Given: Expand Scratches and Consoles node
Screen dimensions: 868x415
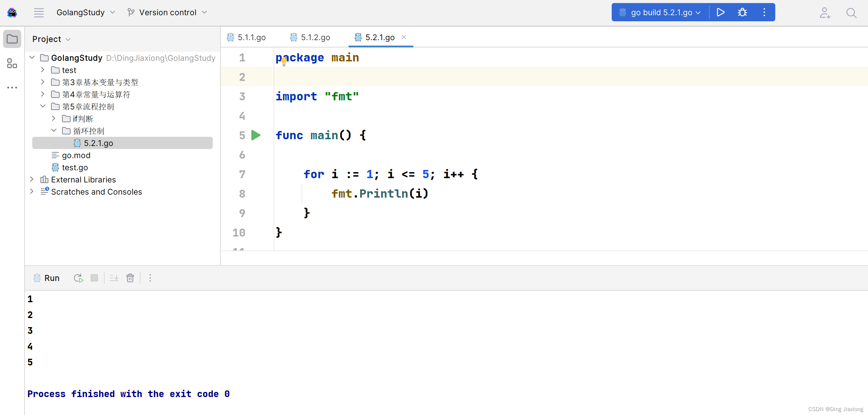Looking at the screenshot, I should click(x=32, y=191).
